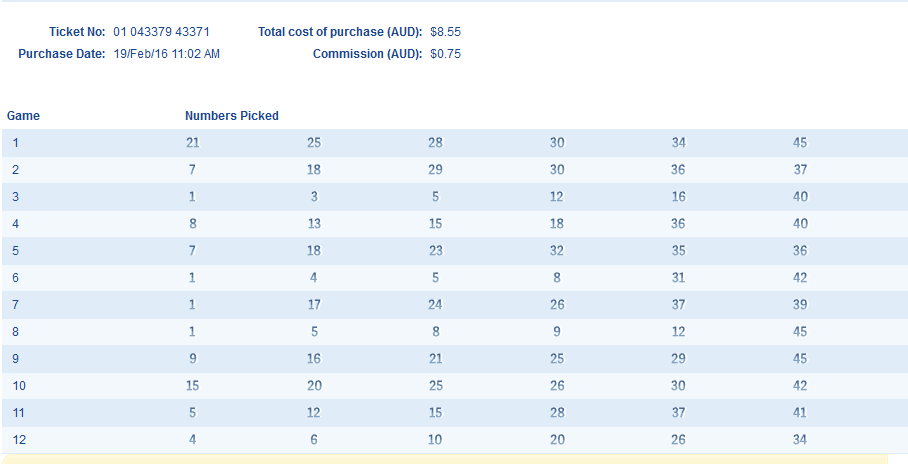Click the Game column header

[23, 116]
